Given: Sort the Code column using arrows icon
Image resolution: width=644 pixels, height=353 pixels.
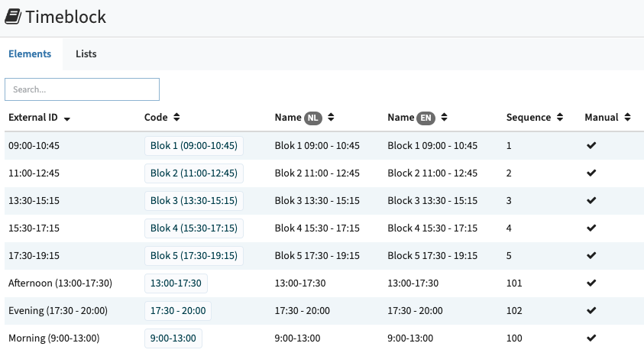Looking at the screenshot, I should point(176,117).
